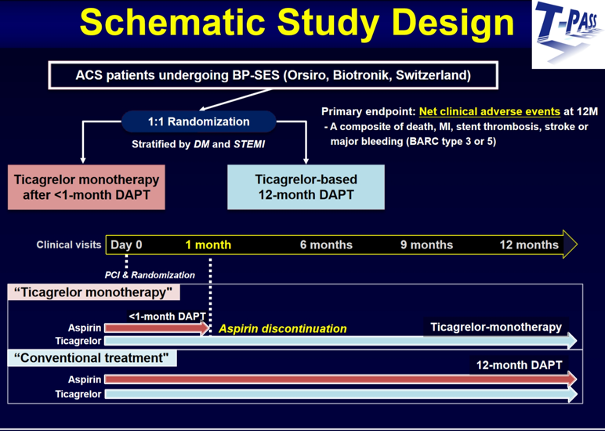Click the 'Ticagrelor' label in Conventional treatment section

pos(78,395)
